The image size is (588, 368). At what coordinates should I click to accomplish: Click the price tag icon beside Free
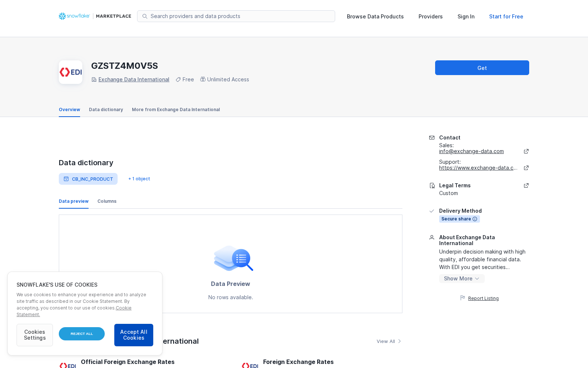178,79
